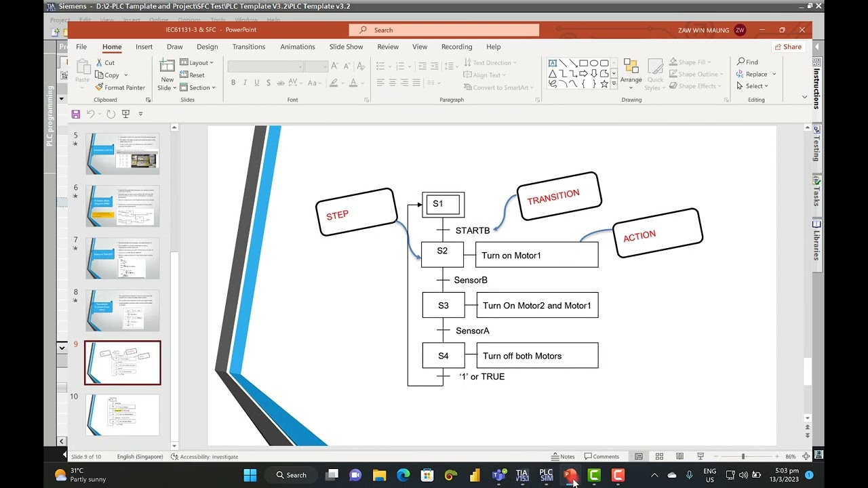
Task: Start slideshow from beginning icon
Action: [x=125, y=114]
